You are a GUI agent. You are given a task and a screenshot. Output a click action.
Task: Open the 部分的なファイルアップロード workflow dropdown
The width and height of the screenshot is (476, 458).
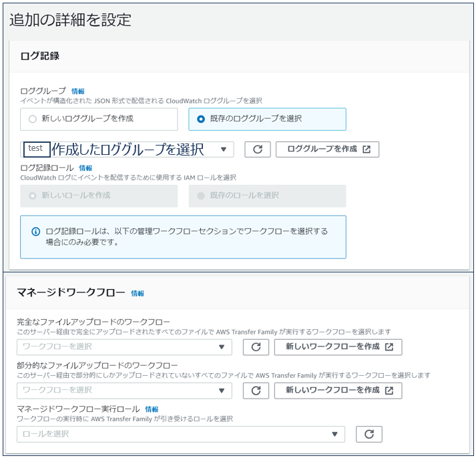tap(124, 391)
